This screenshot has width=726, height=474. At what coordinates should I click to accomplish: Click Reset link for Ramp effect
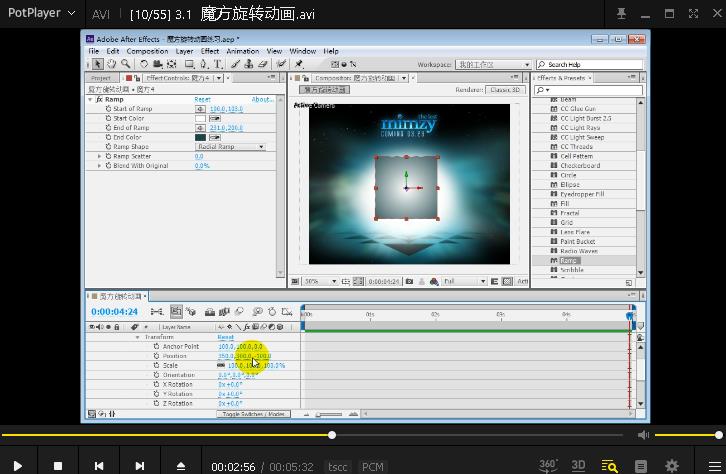coord(202,100)
